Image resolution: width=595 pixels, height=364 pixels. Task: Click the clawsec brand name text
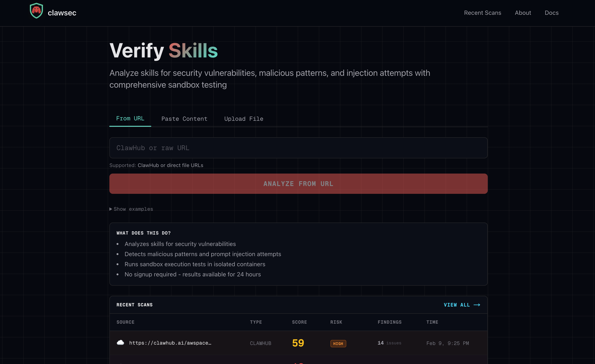62,13
